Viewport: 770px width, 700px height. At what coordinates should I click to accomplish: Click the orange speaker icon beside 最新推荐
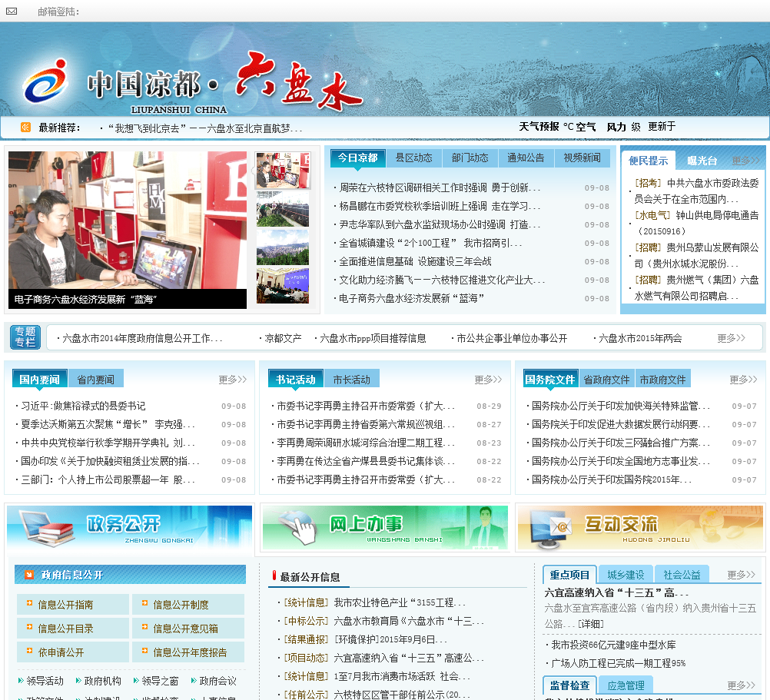(25, 128)
